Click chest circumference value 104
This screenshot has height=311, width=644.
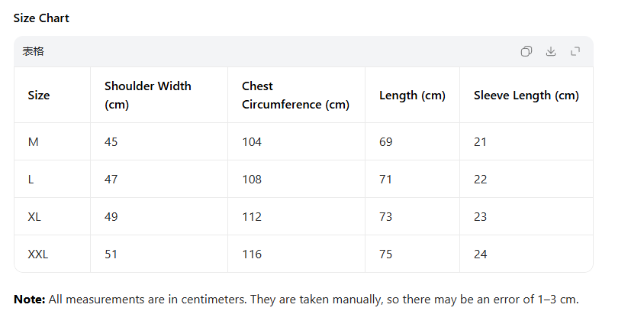[252, 142]
